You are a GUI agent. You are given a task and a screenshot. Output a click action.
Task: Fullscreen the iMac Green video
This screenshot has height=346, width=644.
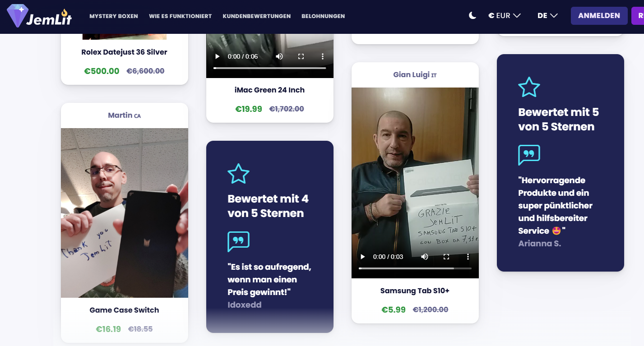301,56
